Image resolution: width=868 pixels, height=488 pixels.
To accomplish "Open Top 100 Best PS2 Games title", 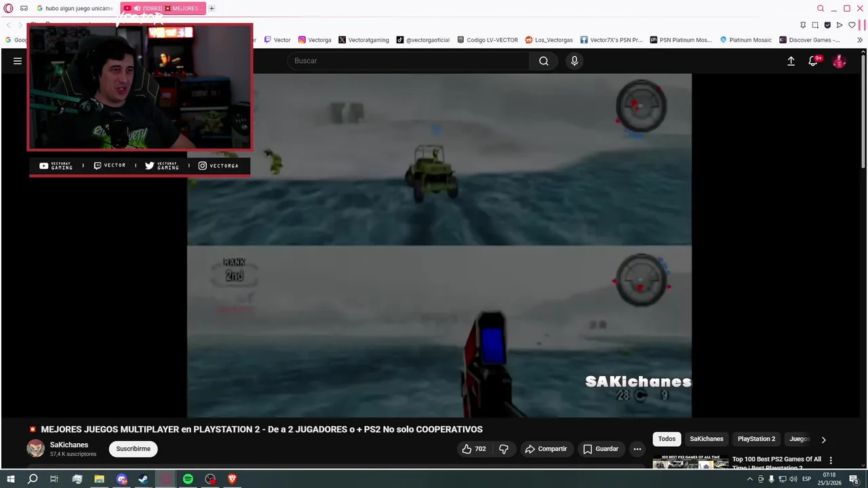I will [x=776, y=463].
